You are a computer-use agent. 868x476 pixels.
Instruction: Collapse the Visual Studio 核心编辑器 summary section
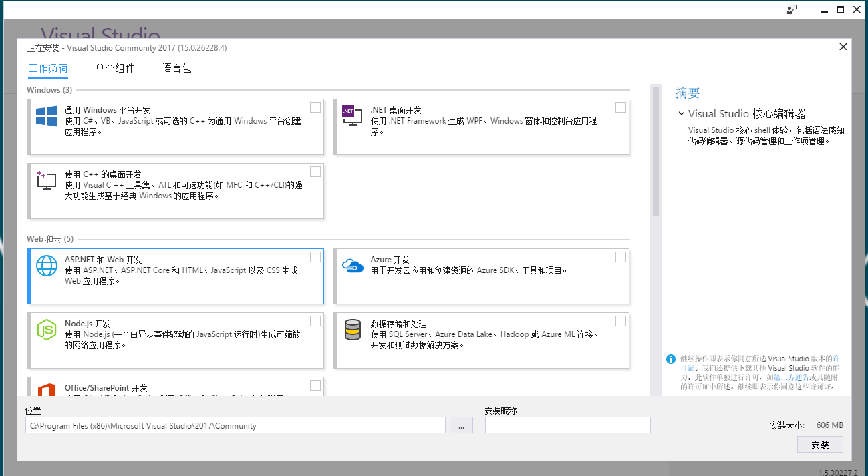coord(682,114)
